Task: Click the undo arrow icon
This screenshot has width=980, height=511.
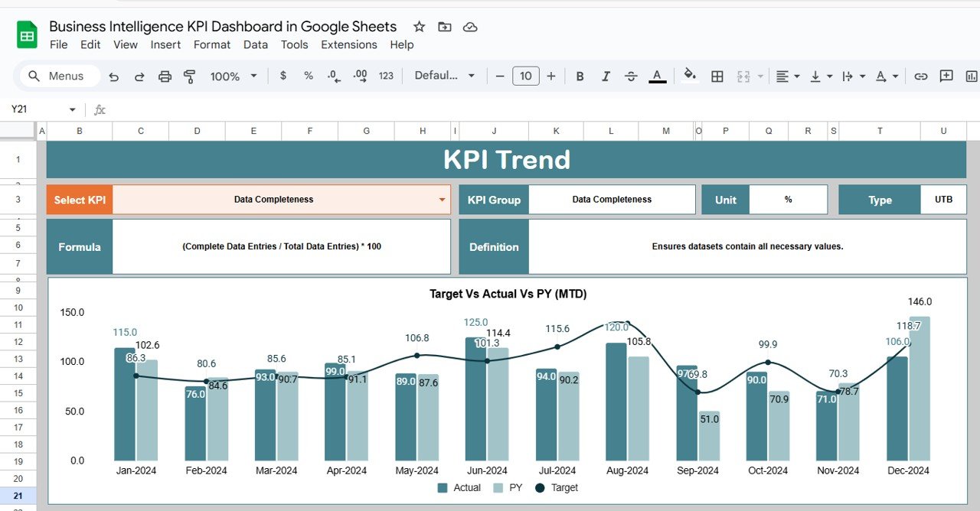Action: (x=114, y=76)
